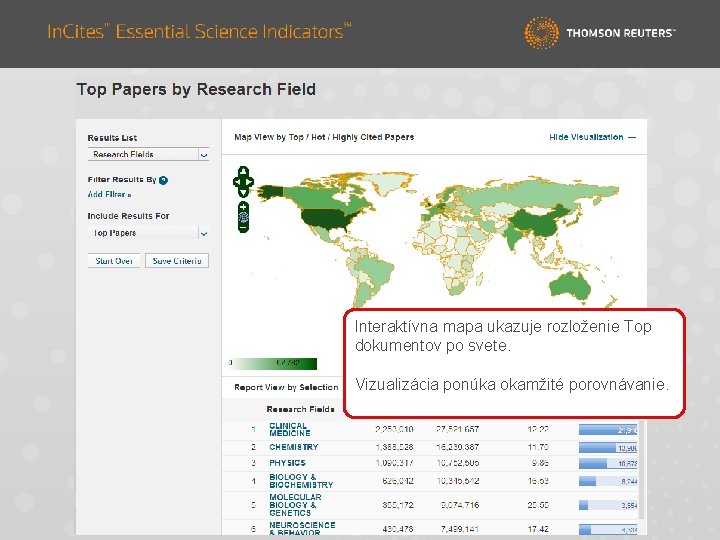This screenshot has width=720, height=540.
Task: Reset the map view with the globe icon
Action: click(243, 217)
